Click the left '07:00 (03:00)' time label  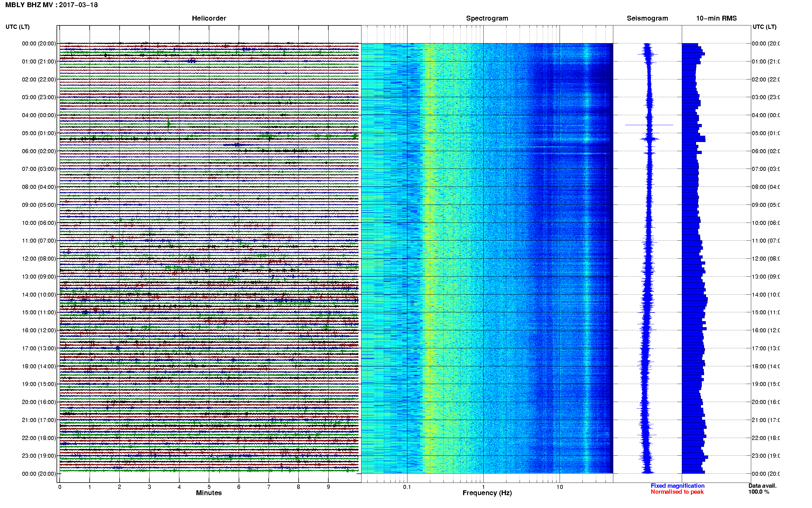coord(39,169)
